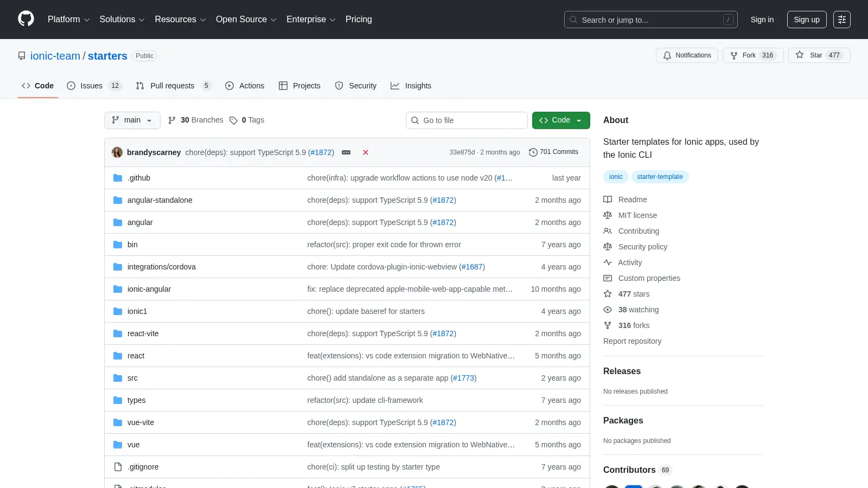This screenshot has width=868, height=488.
Task: Open the Security tab
Action: pyautogui.click(x=356, y=86)
